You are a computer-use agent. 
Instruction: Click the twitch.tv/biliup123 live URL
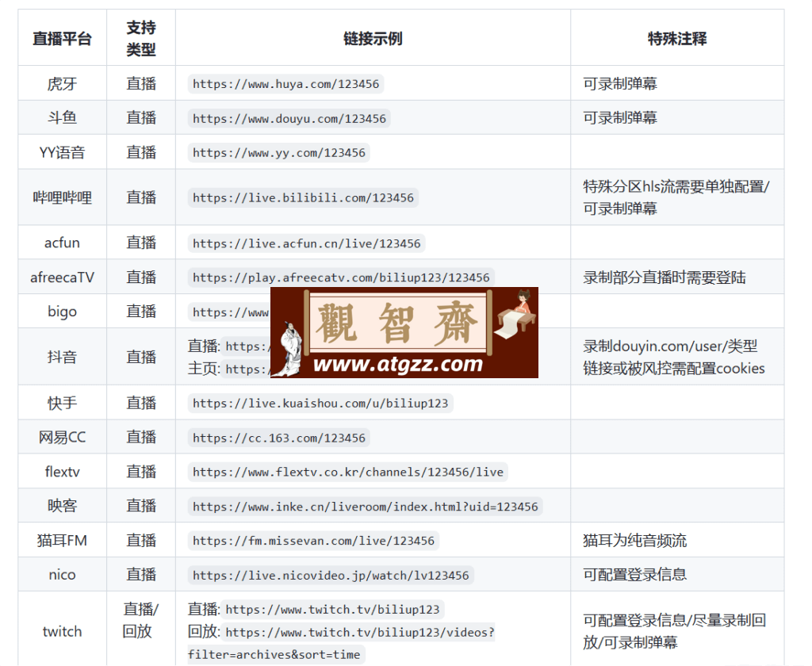click(x=332, y=610)
